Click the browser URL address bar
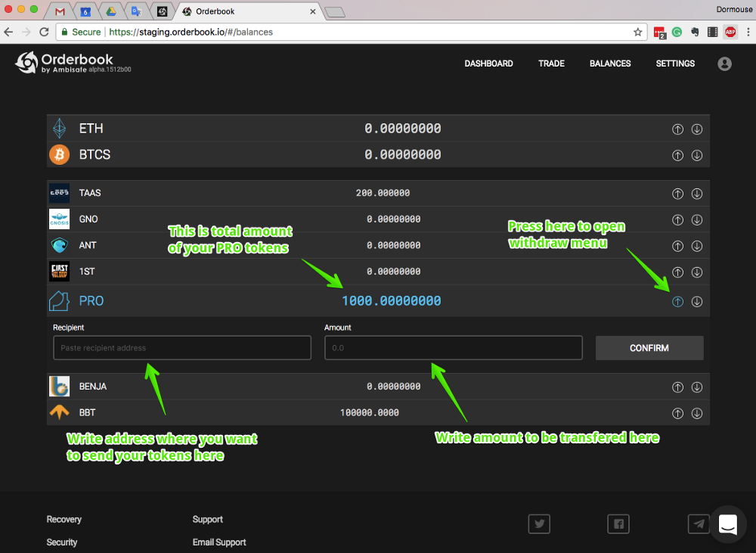Screen dimensions: 756x553 click(x=351, y=32)
